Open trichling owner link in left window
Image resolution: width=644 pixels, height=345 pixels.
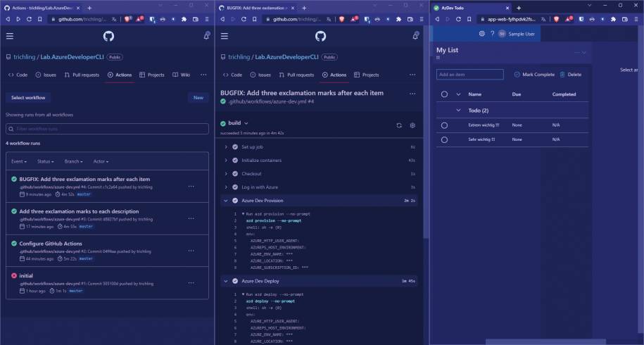[x=24, y=57]
